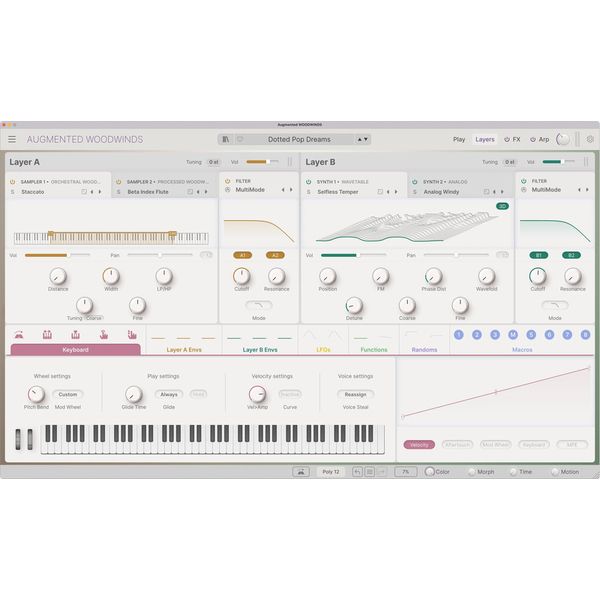Select next Layer A filter type
The width and height of the screenshot is (600, 600).
pyautogui.click(x=291, y=190)
